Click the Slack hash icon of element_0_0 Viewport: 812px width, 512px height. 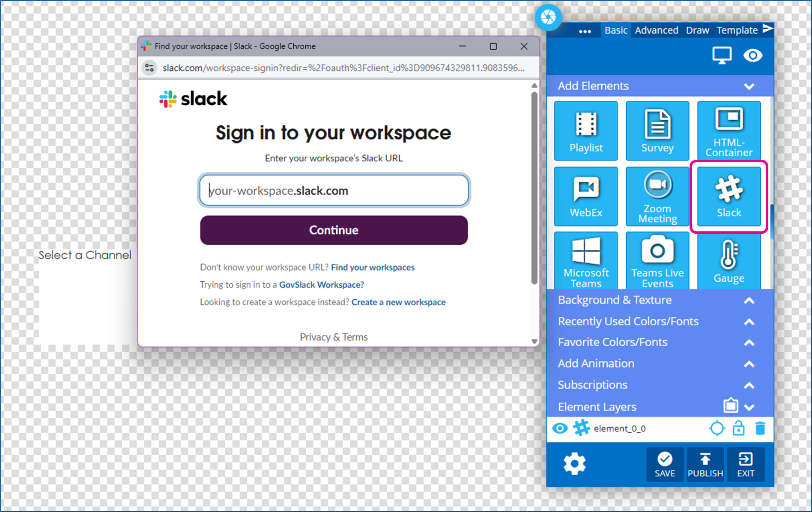tap(581, 428)
